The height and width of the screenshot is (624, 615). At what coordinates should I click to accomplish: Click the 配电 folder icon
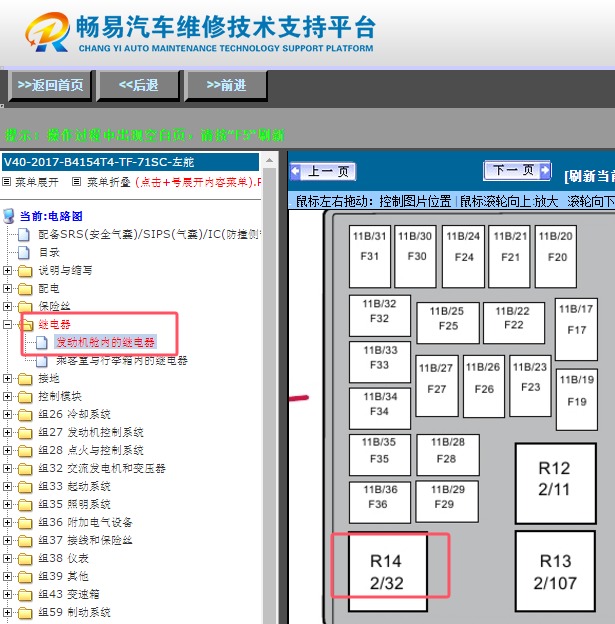(x=25, y=289)
